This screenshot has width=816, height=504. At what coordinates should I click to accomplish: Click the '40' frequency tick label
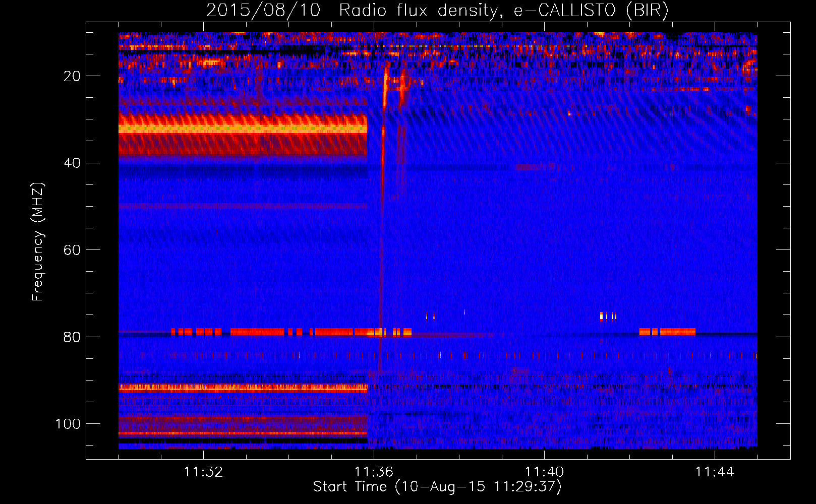click(73, 163)
